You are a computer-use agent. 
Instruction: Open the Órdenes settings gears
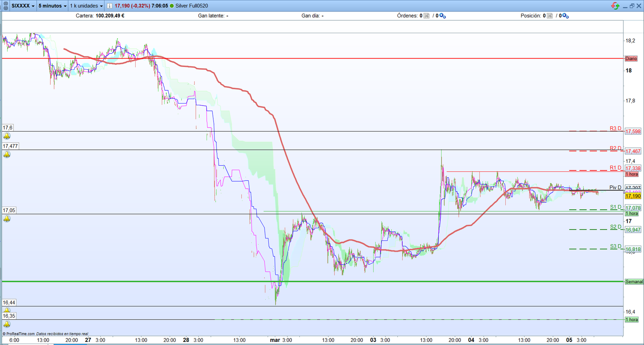pos(443,16)
